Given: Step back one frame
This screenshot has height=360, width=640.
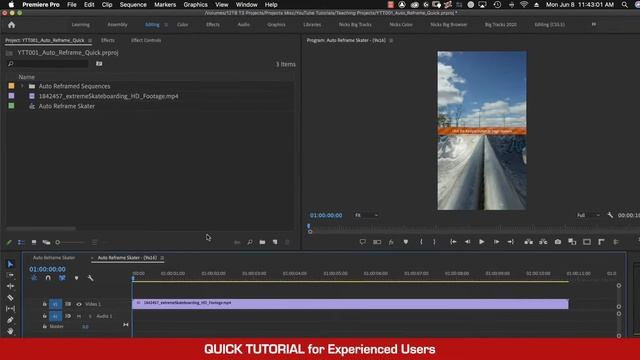Looking at the screenshot, I should (467, 242).
